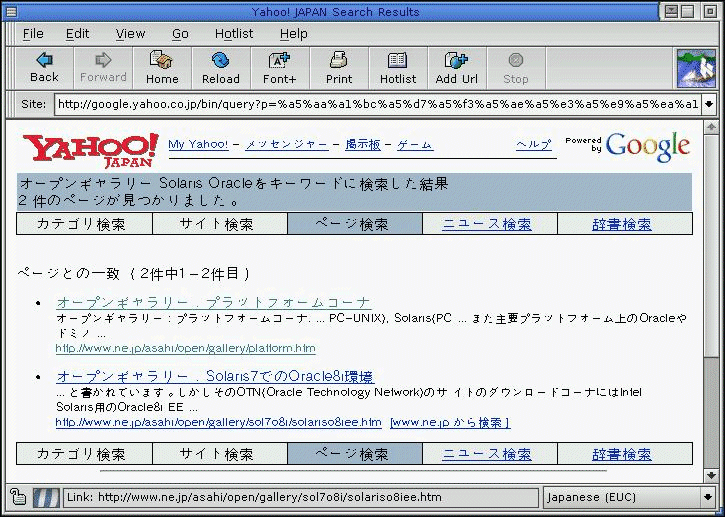
Task: Click the greyed Forward arrow icon
Action: pyautogui.click(x=103, y=60)
